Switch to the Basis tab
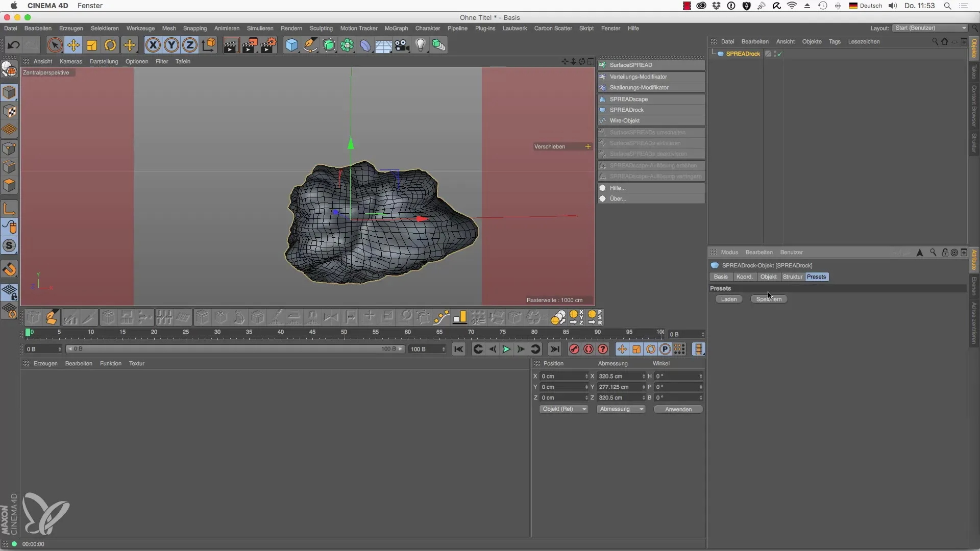This screenshot has height=551, width=980. point(721,277)
